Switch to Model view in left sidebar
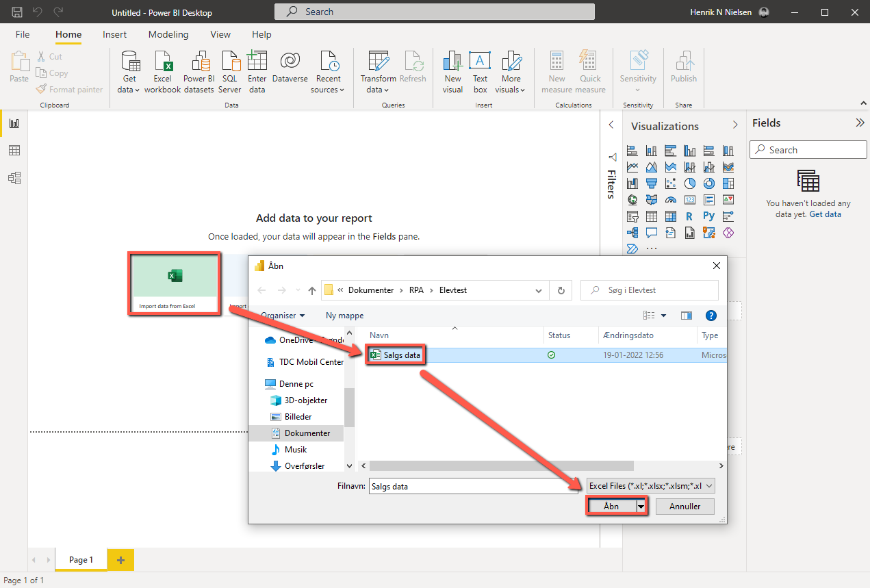The width and height of the screenshot is (870, 588). pos(14,178)
